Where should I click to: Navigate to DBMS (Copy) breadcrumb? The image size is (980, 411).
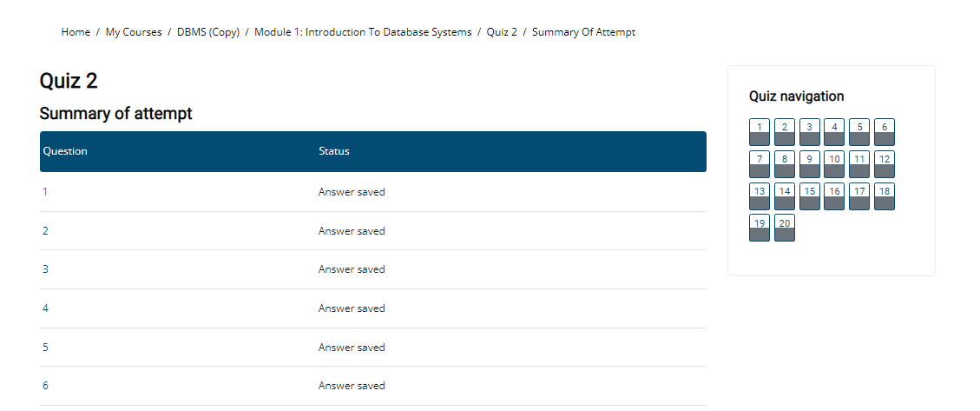(208, 32)
